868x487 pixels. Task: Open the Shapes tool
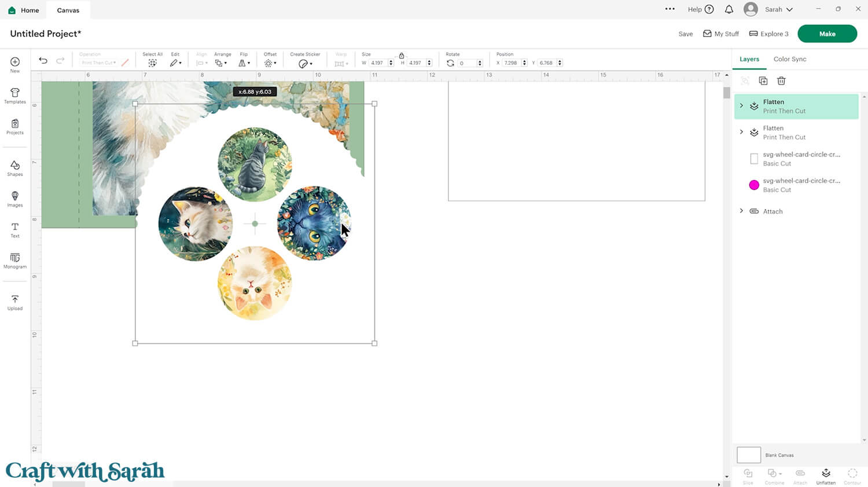[x=15, y=169]
